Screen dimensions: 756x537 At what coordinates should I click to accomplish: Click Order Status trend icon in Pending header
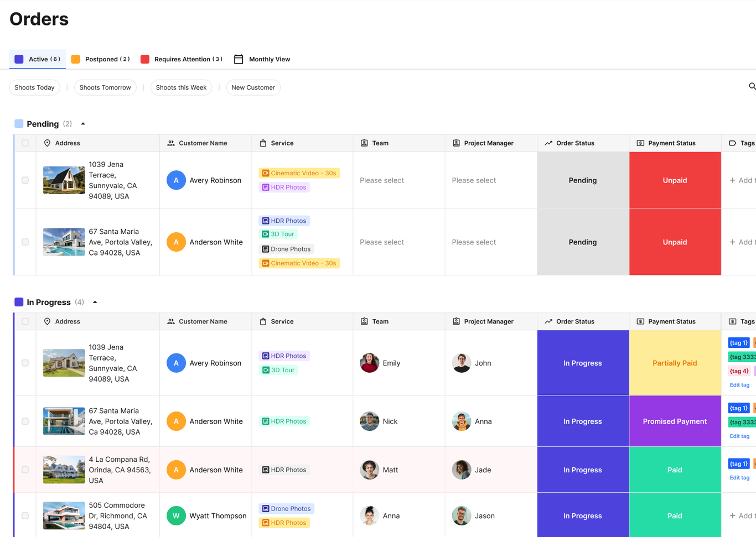[548, 143]
